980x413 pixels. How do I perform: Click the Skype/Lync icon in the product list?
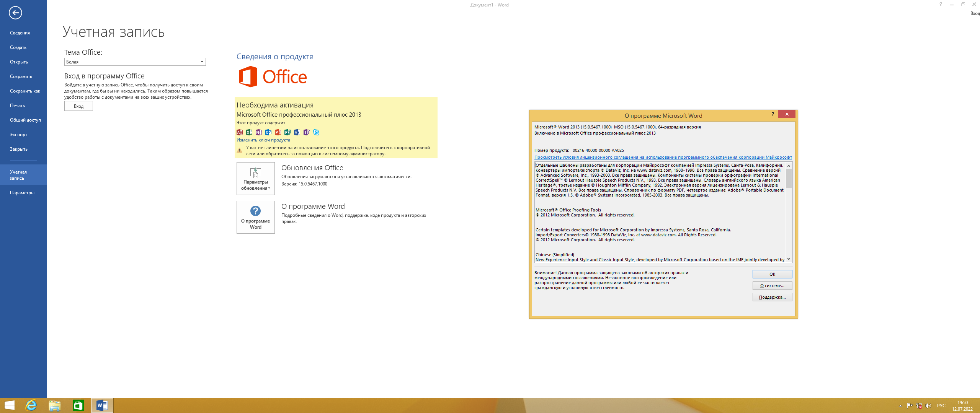[316, 132]
